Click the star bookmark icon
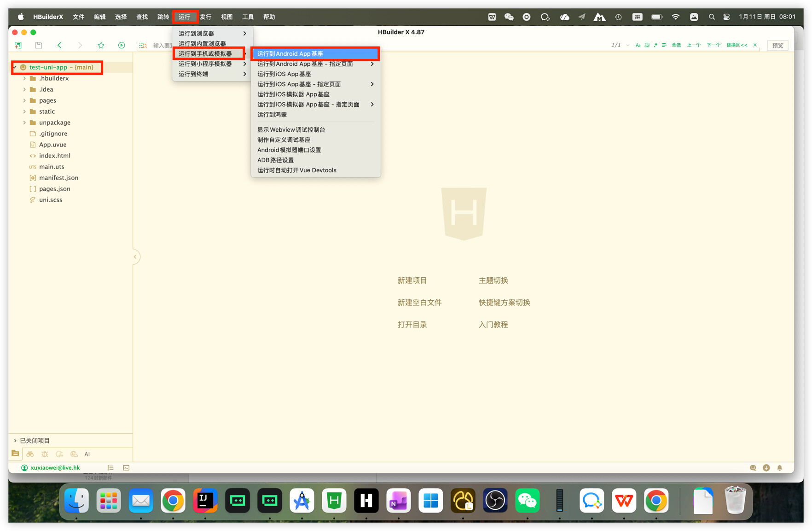812x531 pixels. point(101,45)
